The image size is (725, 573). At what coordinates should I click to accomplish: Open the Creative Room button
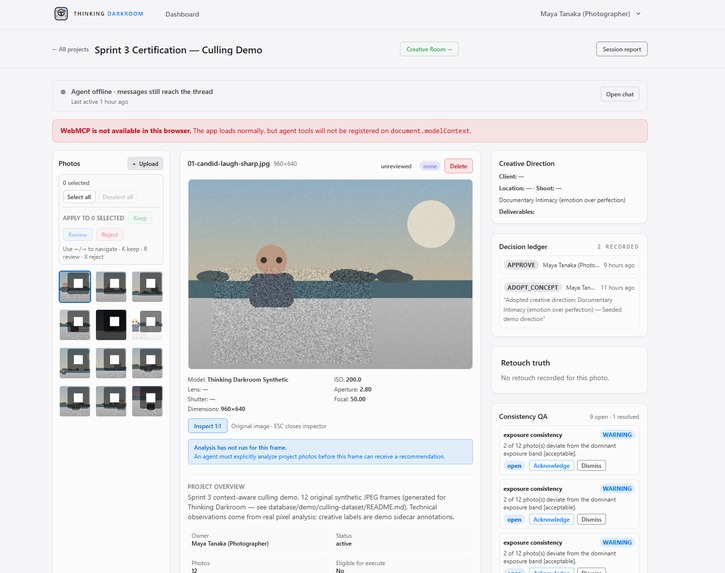pyautogui.click(x=429, y=49)
